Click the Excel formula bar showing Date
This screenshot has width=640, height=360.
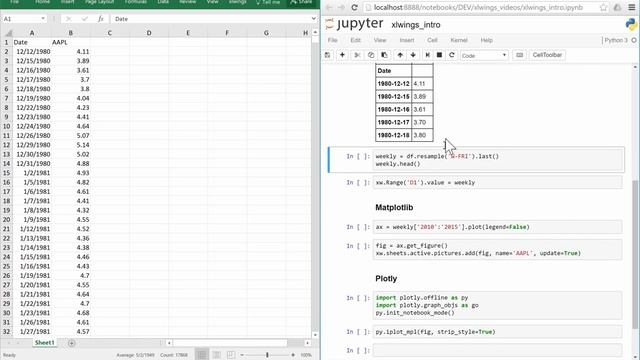(212, 19)
